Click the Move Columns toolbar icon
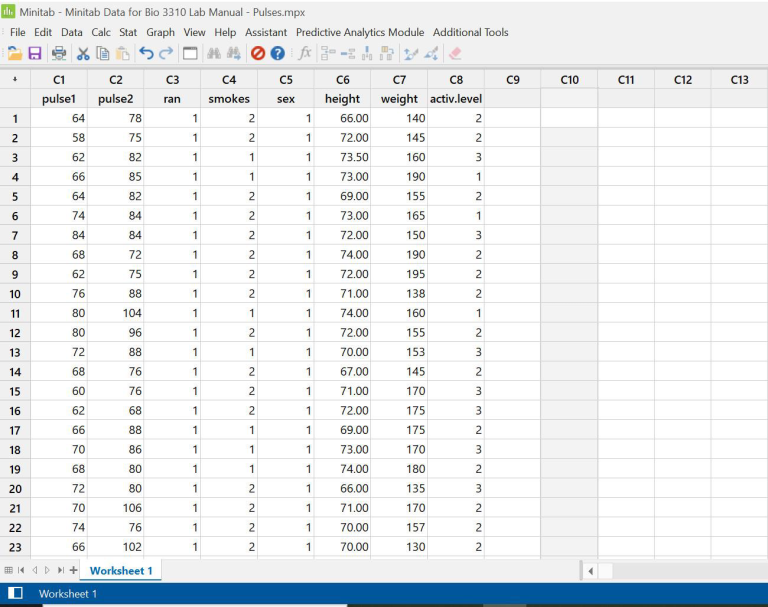This screenshot has width=768, height=607. pyautogui.click(x=387, y=53)
